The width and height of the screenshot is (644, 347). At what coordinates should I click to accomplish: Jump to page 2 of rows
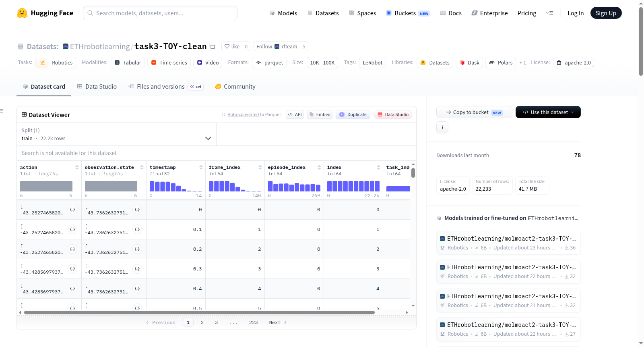202,322
